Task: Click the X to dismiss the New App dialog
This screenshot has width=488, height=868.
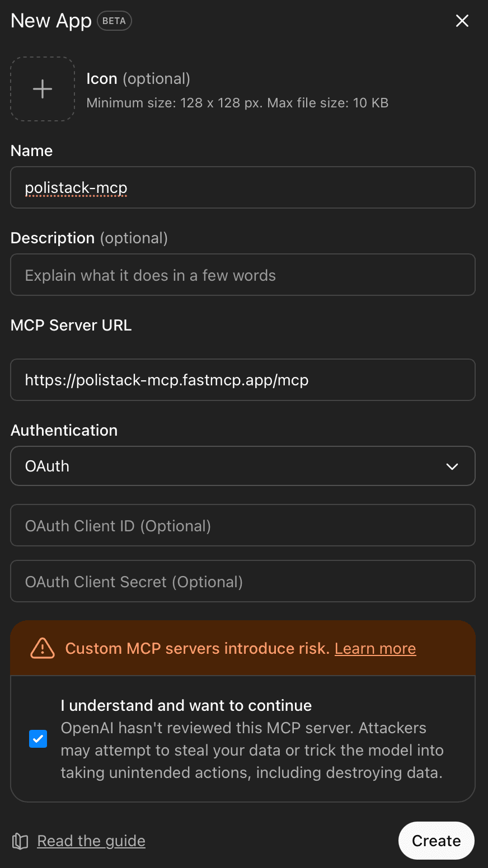Action: coord(462,21)
